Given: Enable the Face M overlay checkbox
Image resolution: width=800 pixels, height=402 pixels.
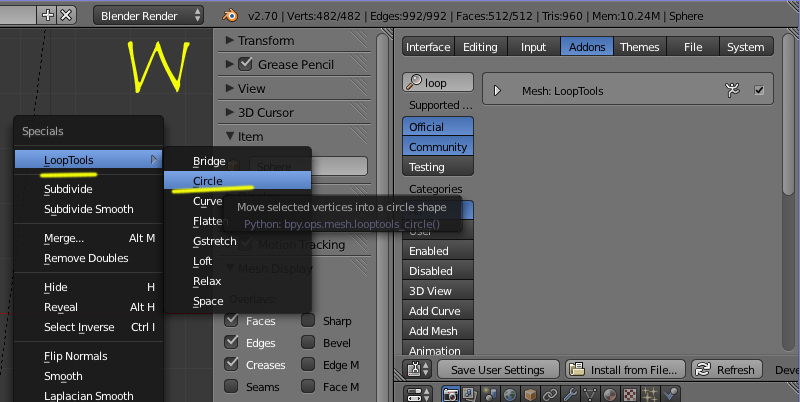Looking at the screenshot, I should [308, 386].
